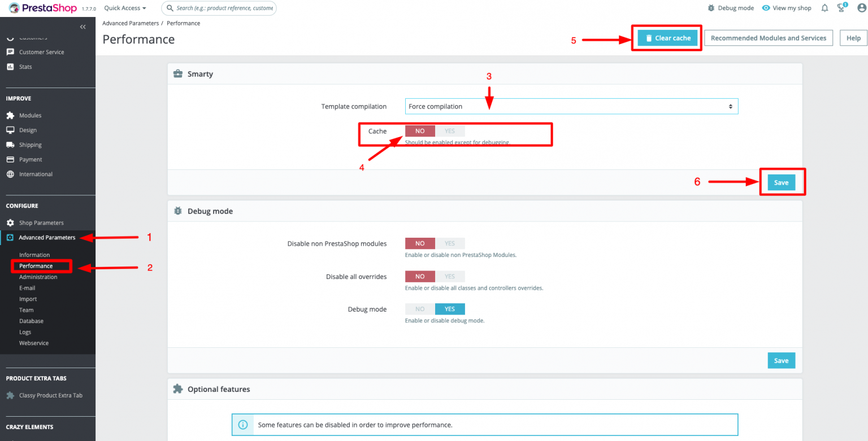Image resolution: width=868 pixels, height=441 pixels.
Task: Switch to the Webservice section
Action: [x=33, y=343]
